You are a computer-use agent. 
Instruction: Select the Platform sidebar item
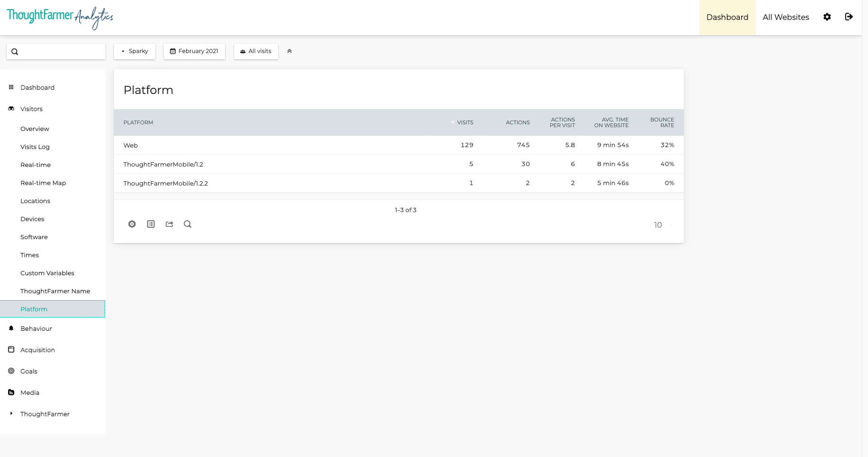(x=52, y=309)
